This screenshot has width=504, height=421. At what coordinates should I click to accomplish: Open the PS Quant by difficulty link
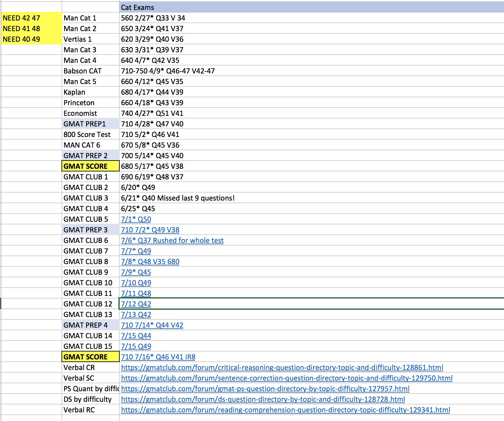click(x=265, y=389)
